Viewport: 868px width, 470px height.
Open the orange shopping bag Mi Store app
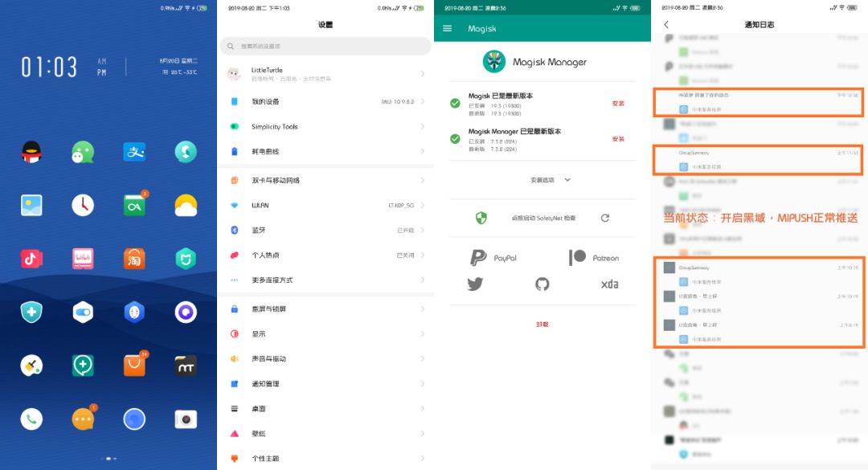134,366
